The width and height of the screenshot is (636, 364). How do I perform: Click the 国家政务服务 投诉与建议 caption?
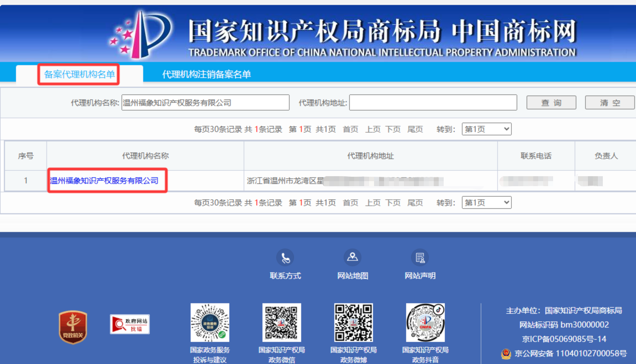(210, 355)
